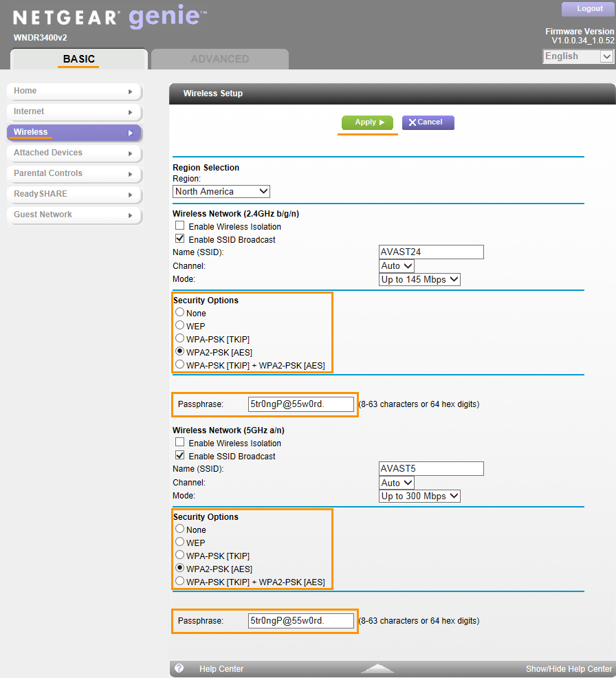Select WPA-PSK [TKIP] for 5GHz network

click(x=180, y=555)
